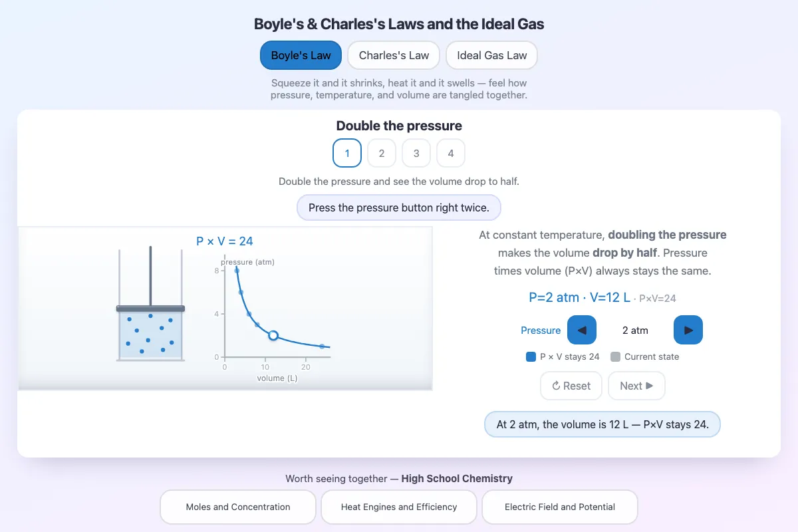Click the current state marker on the curve

coord(273,336)
